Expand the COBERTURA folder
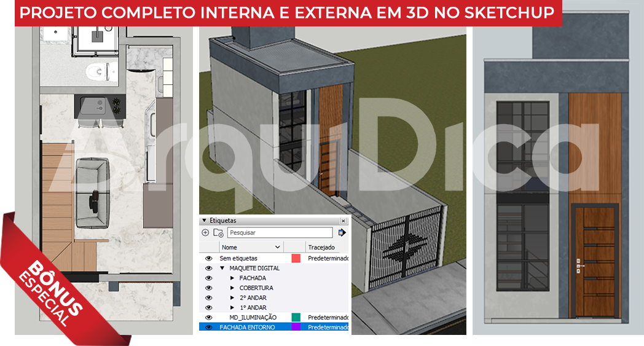 pyautogui.click(x=232, y=288)
